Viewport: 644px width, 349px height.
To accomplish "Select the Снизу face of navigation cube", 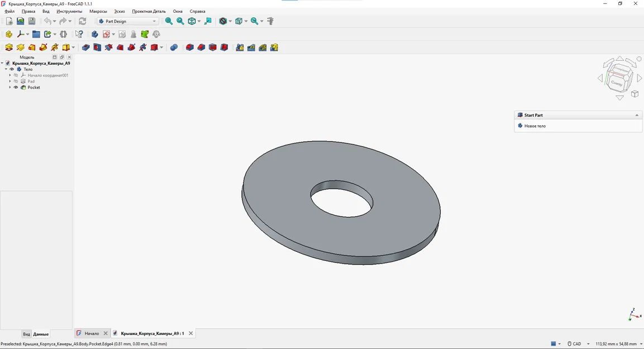I will click(x=616, y=83).
